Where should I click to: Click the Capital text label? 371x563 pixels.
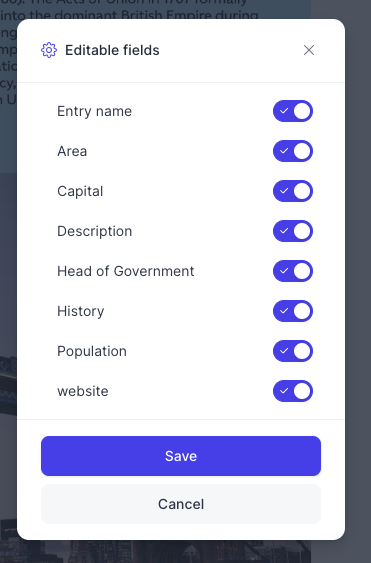[80, 191]
